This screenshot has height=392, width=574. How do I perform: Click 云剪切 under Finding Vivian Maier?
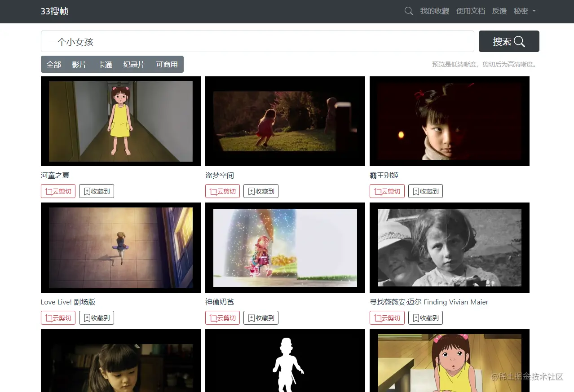click(x=387, y=318)
